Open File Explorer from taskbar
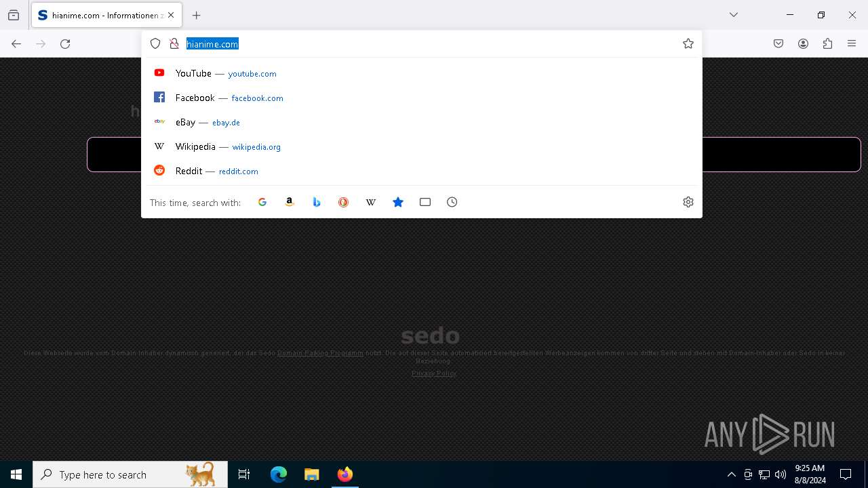 tap(312, 474)
